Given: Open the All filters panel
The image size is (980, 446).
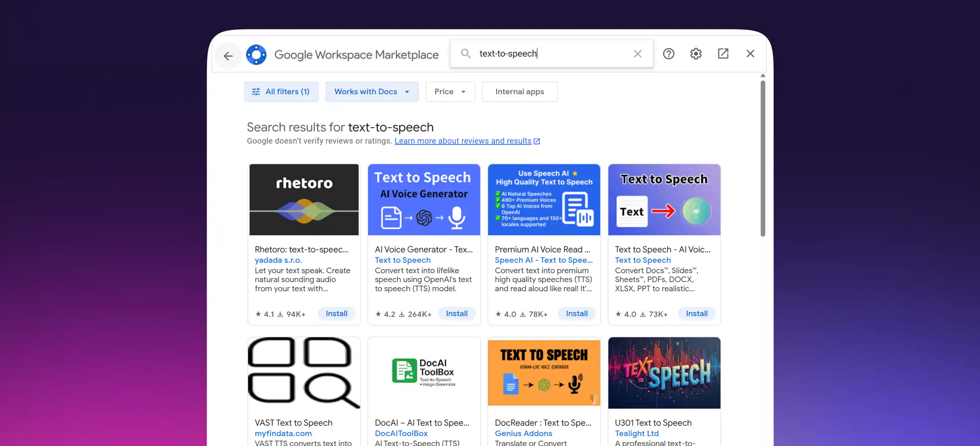Looking at the screenshot, I should point(281,91).
